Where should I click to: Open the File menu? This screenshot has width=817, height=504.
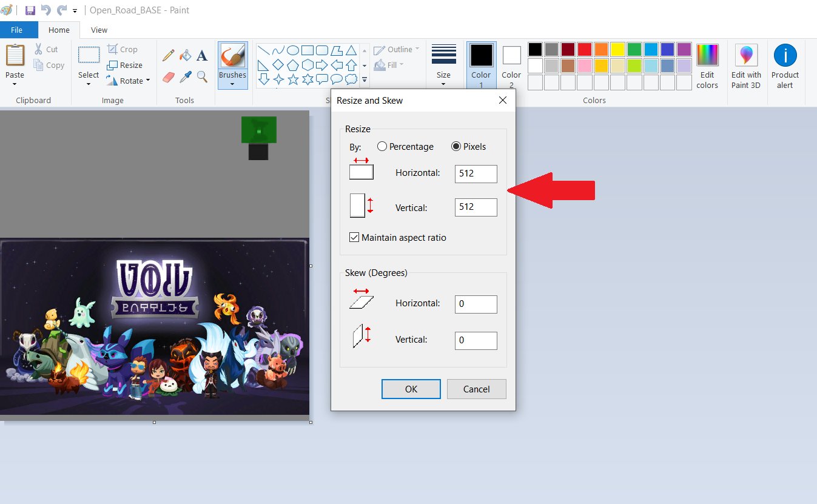tap(17, 30)
